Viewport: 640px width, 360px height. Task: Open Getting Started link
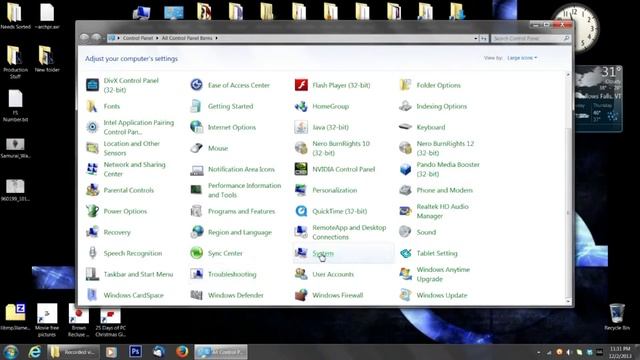[x=231, y=106]
